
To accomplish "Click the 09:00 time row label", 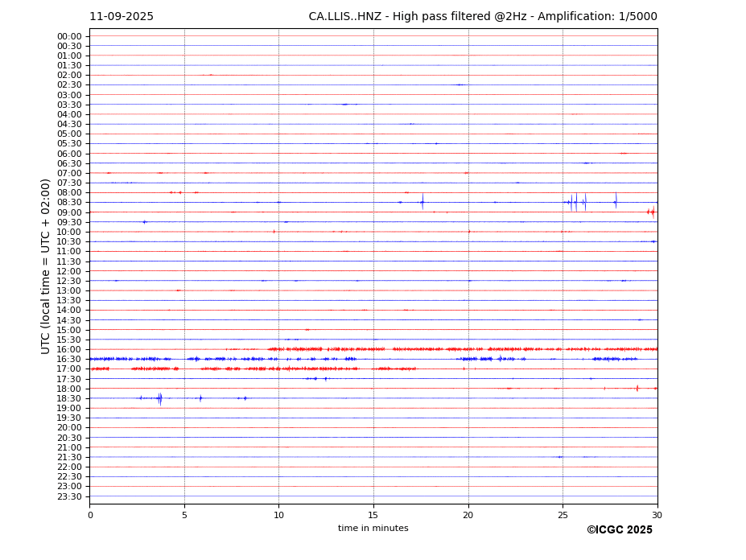I will (x=69, y=212).
